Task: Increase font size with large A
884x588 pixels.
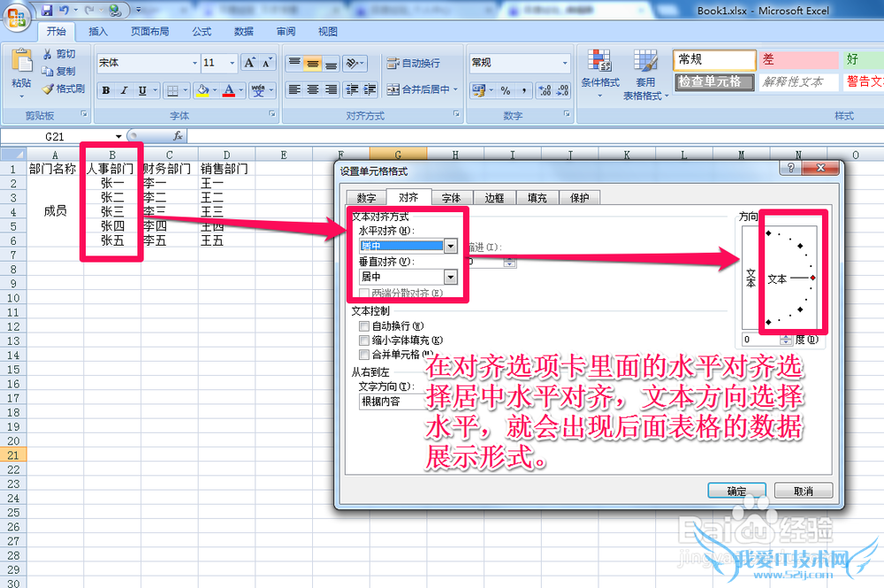Action: [x=249, y=63]
